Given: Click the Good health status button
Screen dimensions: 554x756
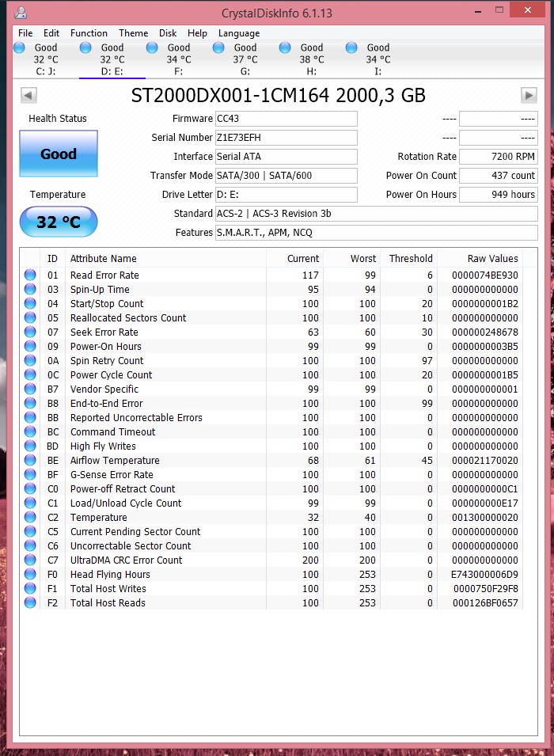Looking at the screenshot, I should coord(59,154).
